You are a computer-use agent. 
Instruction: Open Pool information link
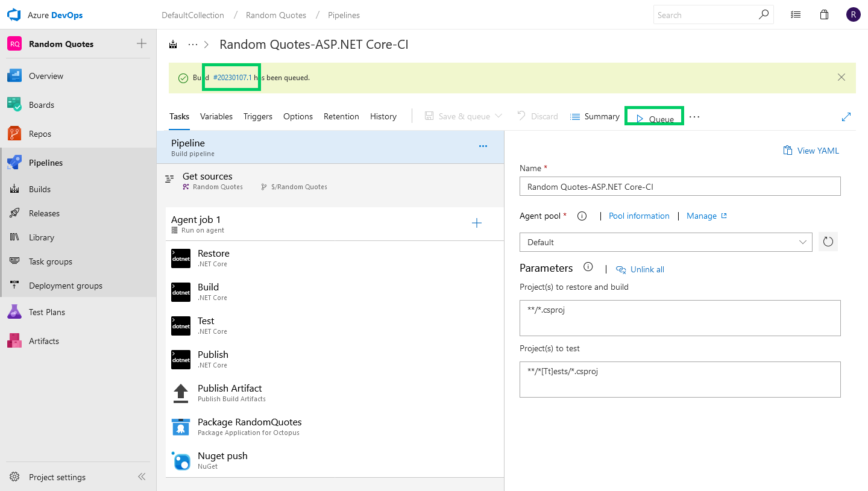point(639,216)
